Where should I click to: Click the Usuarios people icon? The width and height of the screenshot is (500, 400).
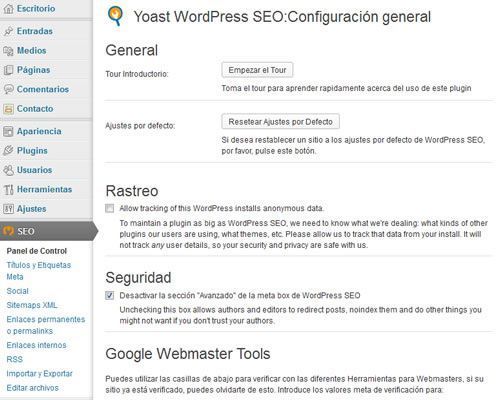click(8, 170)
